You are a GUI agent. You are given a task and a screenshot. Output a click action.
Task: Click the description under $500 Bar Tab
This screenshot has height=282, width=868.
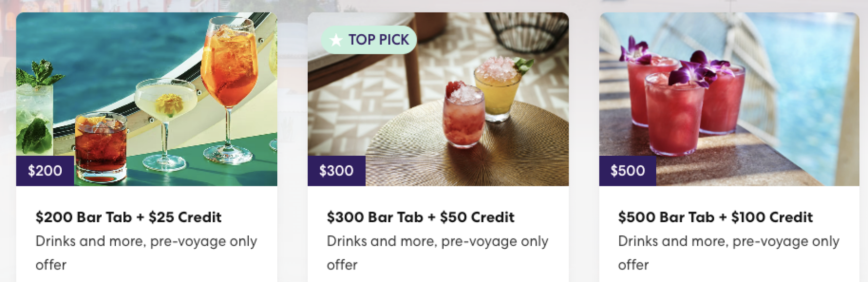coord(729,253)
